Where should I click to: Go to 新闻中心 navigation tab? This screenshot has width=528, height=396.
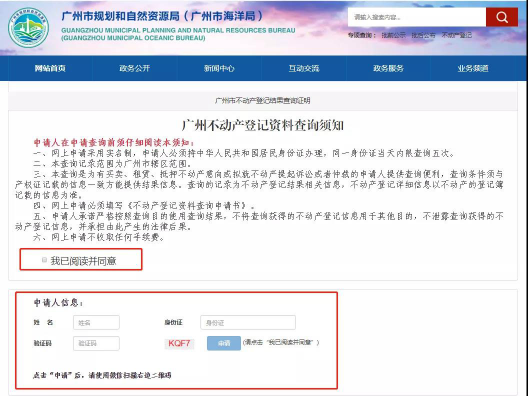coord(219,68)
